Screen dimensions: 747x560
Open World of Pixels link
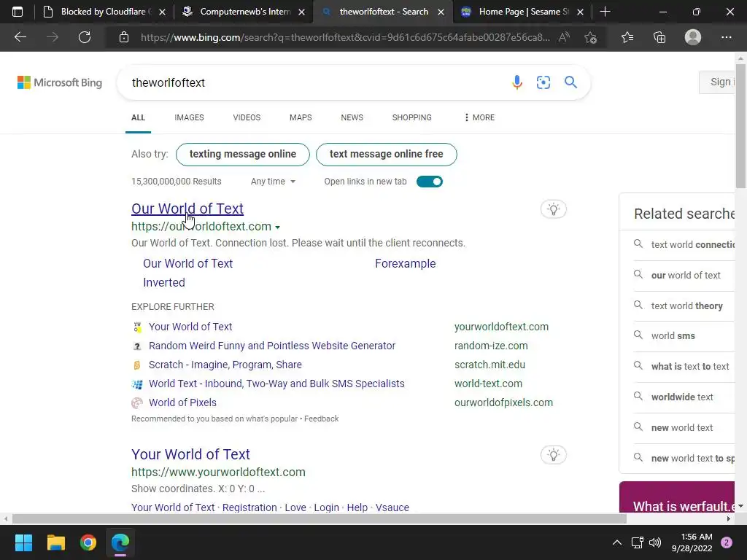(x=182, y=402)
